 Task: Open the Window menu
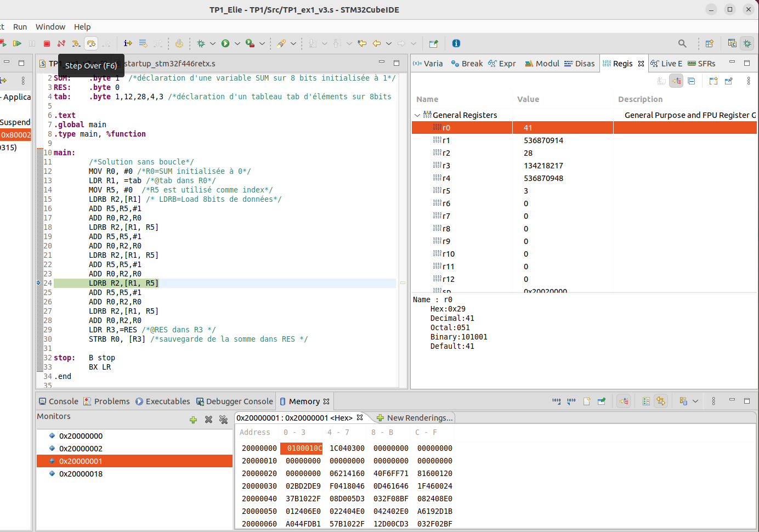tap(50, 27)
